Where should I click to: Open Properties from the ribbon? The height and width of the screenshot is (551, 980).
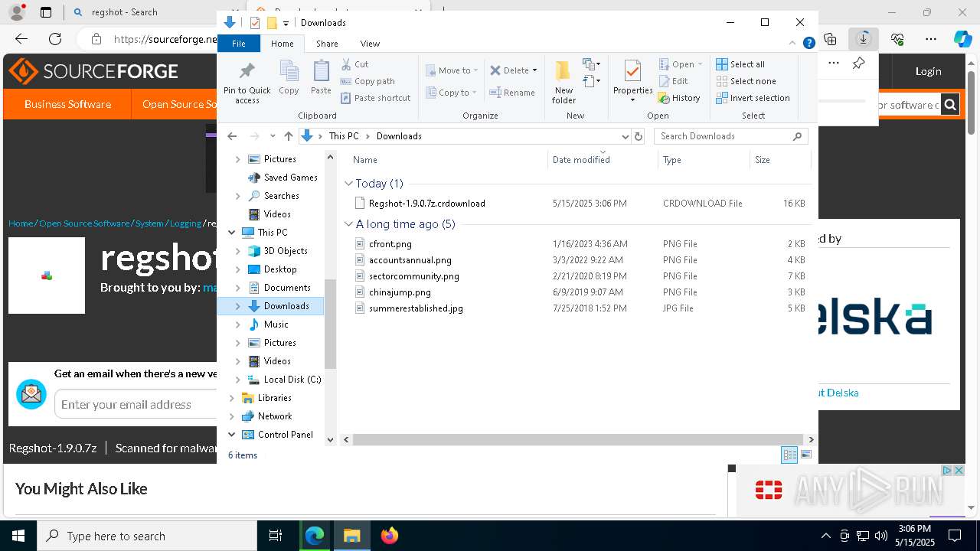pyautogui.click(x=632, y=82)
